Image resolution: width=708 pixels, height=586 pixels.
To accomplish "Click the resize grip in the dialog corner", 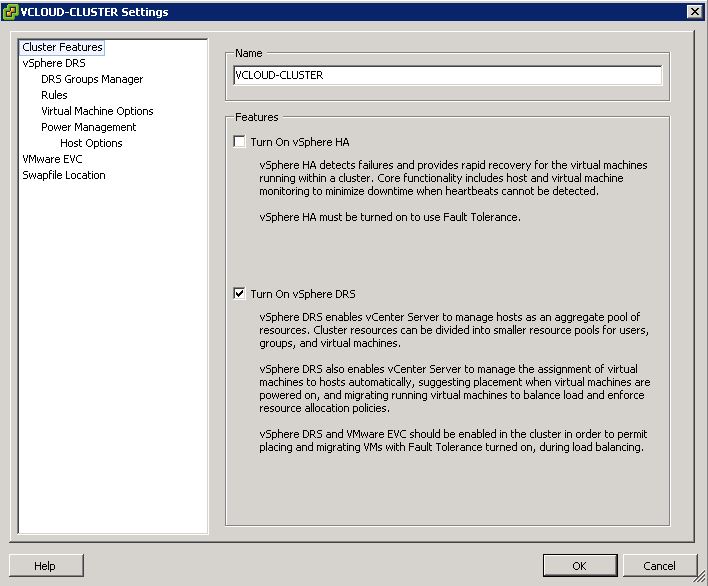I will click(700, 577).
